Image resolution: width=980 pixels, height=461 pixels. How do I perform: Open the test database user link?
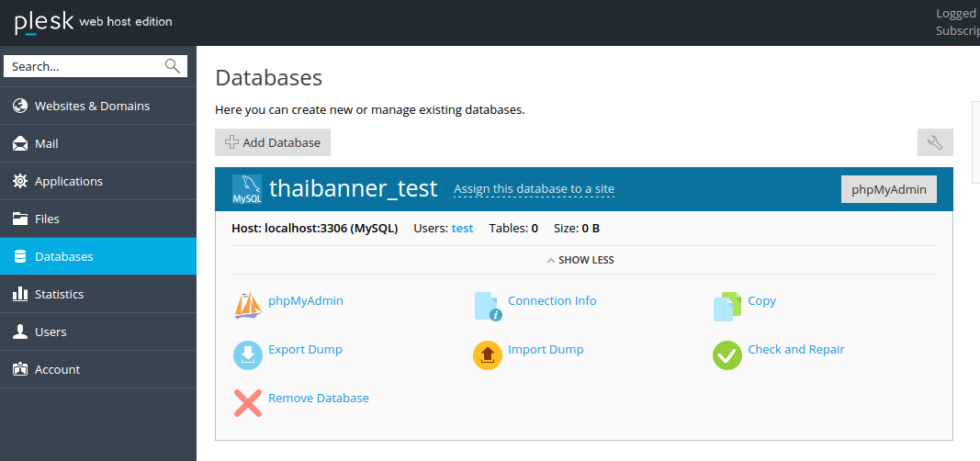pyautogui.click(x=462, y=228)
